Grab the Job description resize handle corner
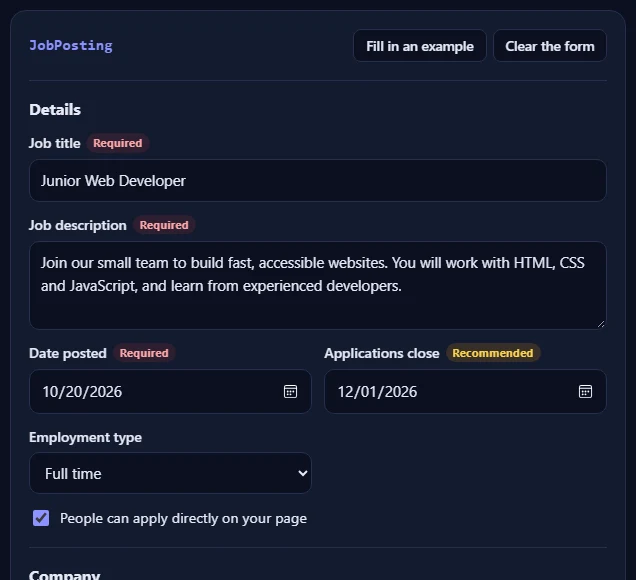This screenshot has width=636, height=580. 601,324
